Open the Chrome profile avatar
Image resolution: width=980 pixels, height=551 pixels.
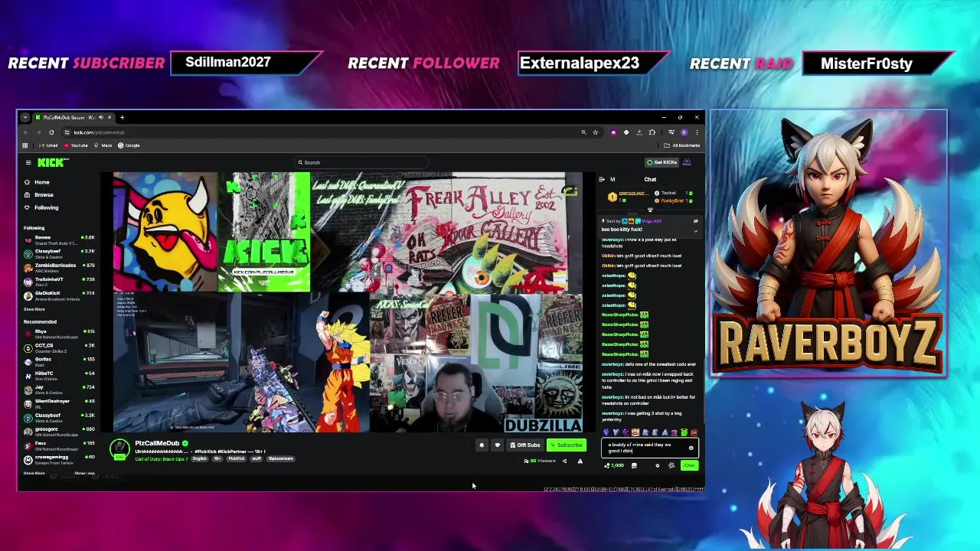pyautogui.click(x=684, y=132)
